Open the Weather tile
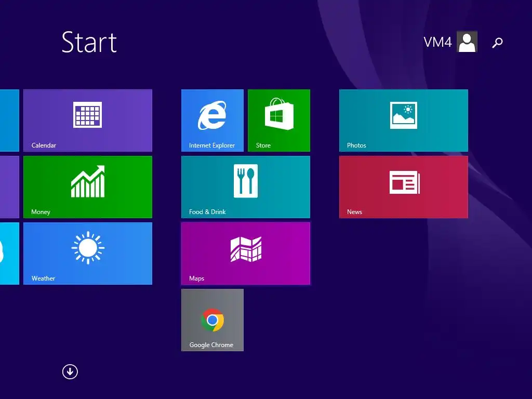Viewport: 532px width, 399px height. [87, 254]
